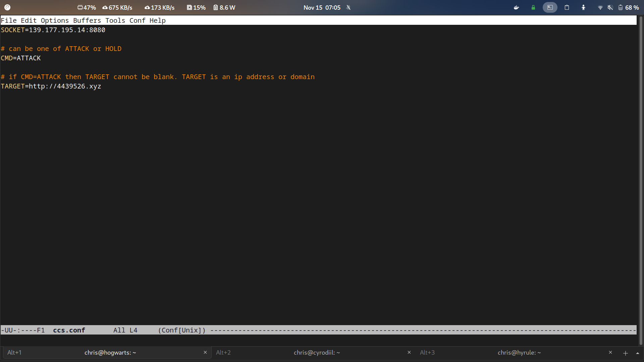Open the Docker whale tray icon

point(516,7)
